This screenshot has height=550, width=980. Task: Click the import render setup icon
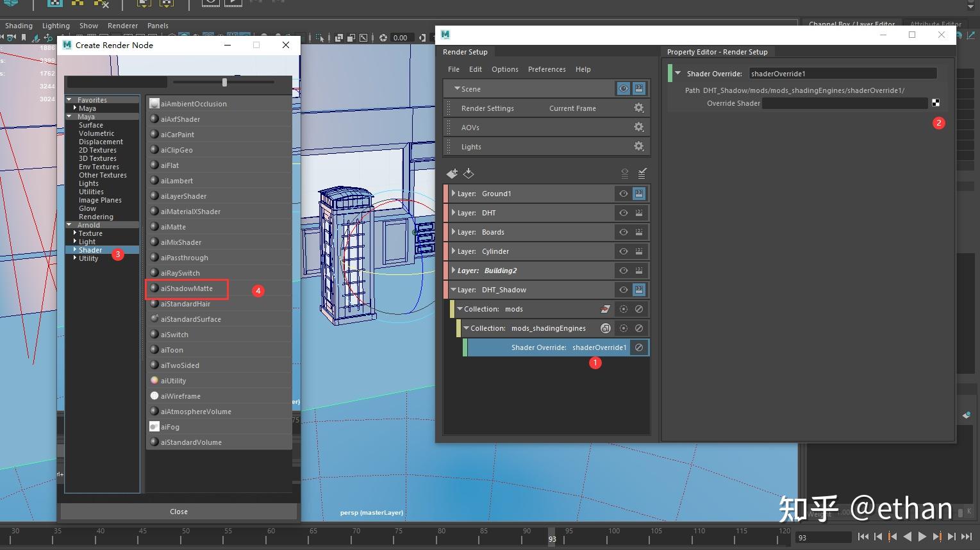(469, 173)
